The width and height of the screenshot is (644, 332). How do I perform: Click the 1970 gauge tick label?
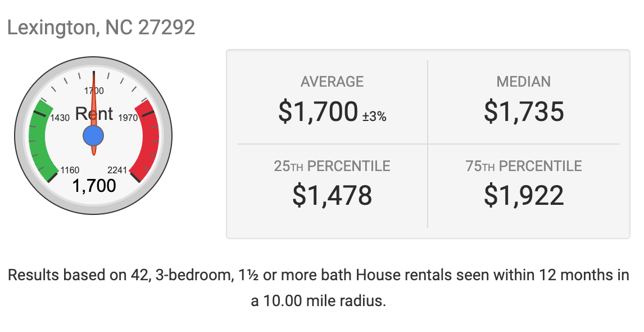[x=128, y=118]
